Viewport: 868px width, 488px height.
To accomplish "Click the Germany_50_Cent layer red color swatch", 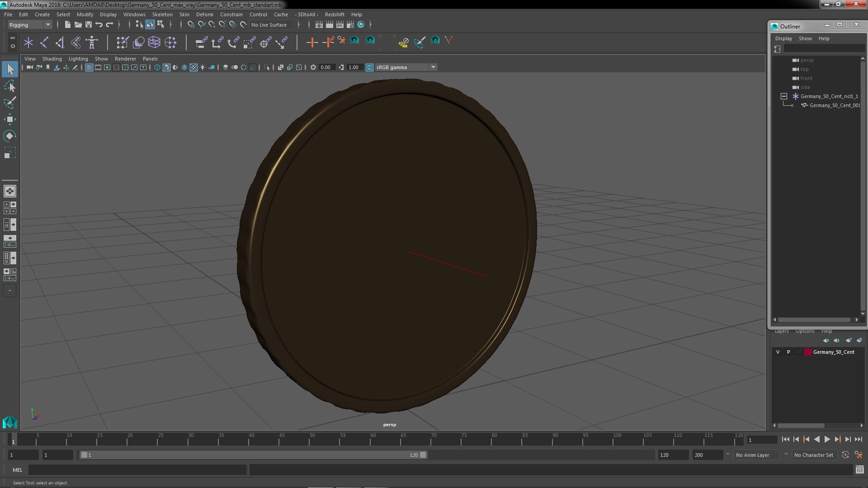I will coord(808,352).
